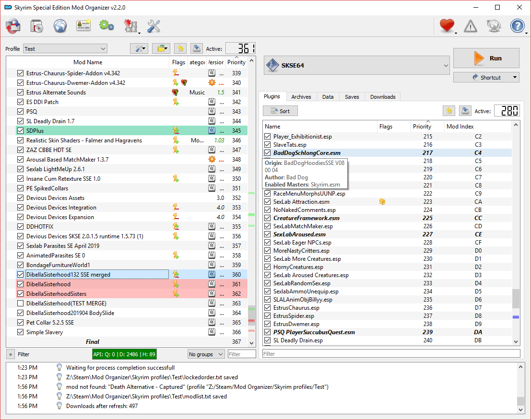Click the Install Mod from archive icon

click(x=13, y=26)
